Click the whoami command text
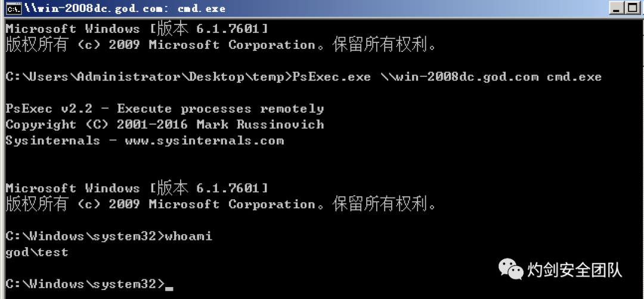644x299 pixels. pos(188,236)
